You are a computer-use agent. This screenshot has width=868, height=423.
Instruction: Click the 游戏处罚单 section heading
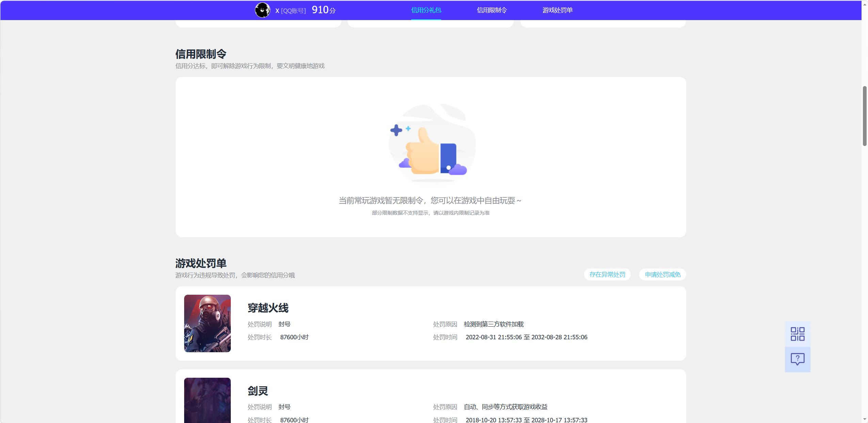(x=201, y=263)
